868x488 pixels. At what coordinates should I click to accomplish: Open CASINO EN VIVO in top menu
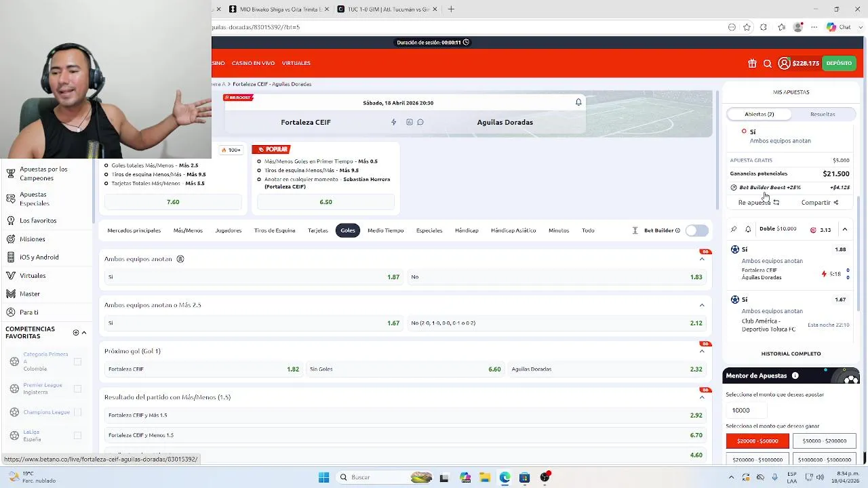(253, 63)
